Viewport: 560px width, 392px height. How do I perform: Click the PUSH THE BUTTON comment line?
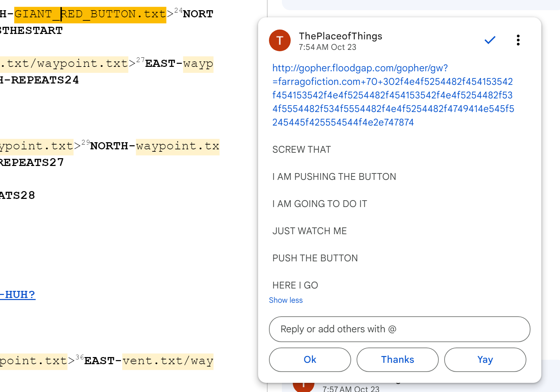tap(315, 258)
